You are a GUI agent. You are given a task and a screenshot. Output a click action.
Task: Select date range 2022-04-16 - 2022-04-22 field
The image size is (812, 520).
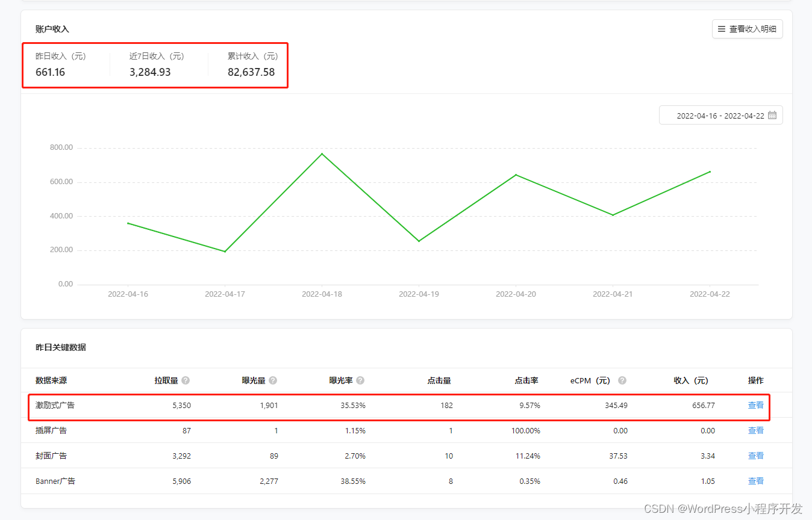tap(721, 116)
